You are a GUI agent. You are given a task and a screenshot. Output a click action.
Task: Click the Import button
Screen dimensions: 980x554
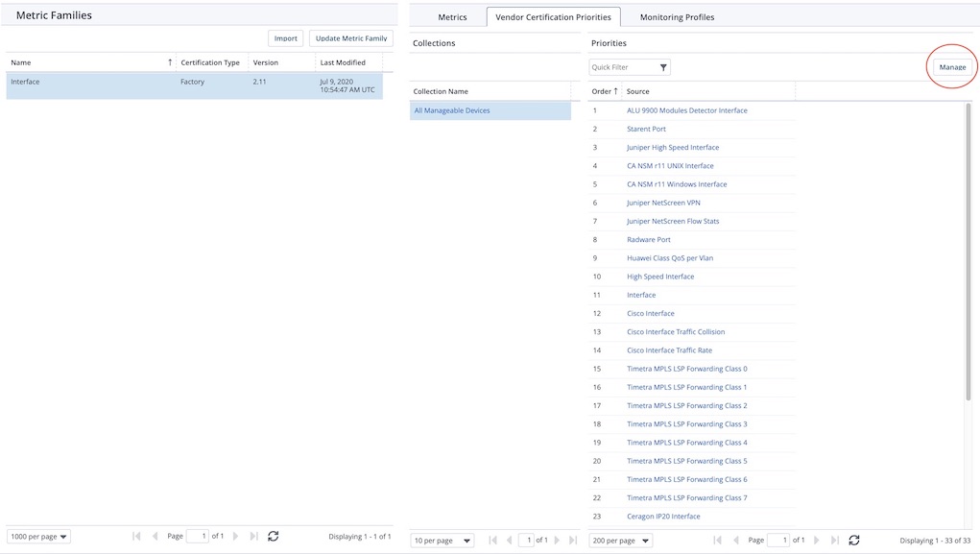click(285, 38)
